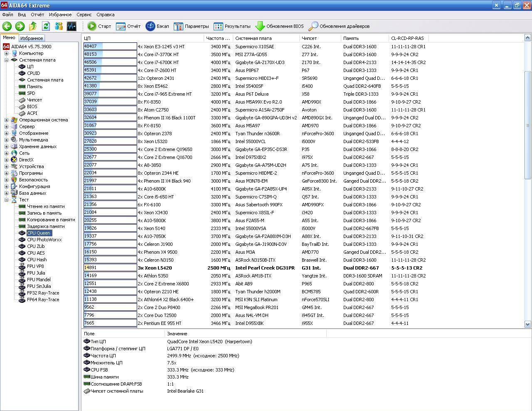
Task: Expand the Мультимедиа tree node
Action: point(6,140)
